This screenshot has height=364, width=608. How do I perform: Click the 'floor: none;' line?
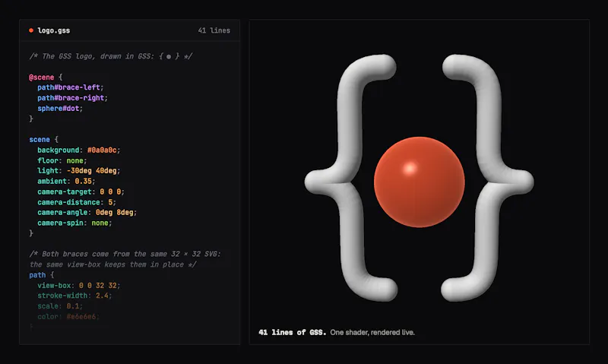click(x=62, y=160)
